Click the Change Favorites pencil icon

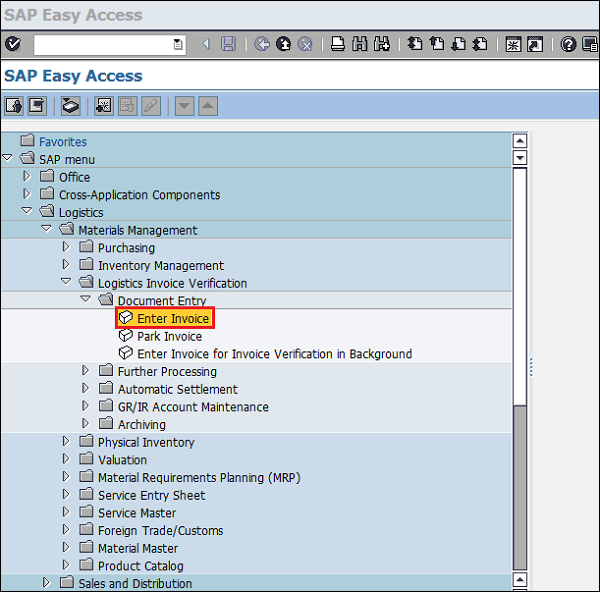[151, 106]
